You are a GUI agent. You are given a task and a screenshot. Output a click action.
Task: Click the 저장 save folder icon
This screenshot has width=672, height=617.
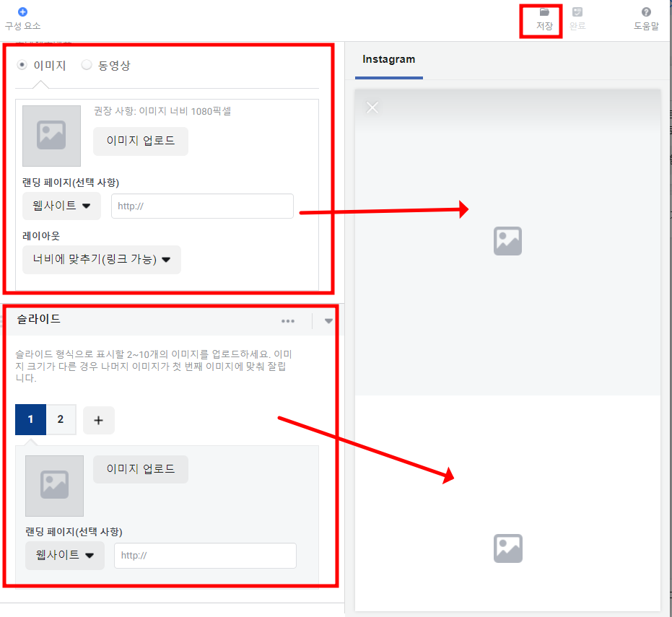click(x=544, y=12)
